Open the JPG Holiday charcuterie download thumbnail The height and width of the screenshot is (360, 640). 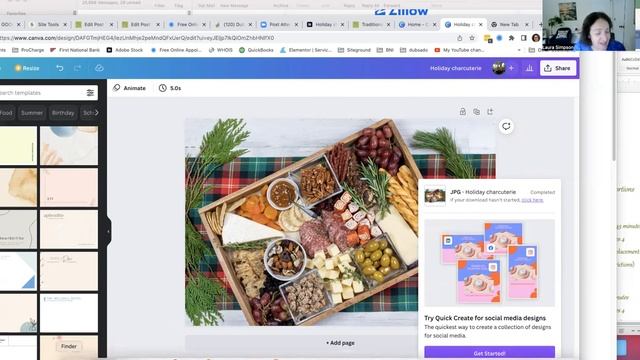435,196
